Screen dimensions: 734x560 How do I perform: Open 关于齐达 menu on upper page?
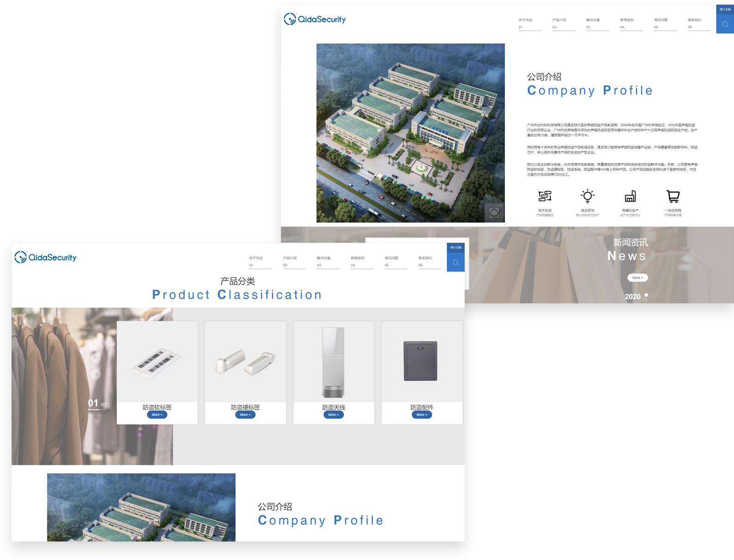(529, 24)
